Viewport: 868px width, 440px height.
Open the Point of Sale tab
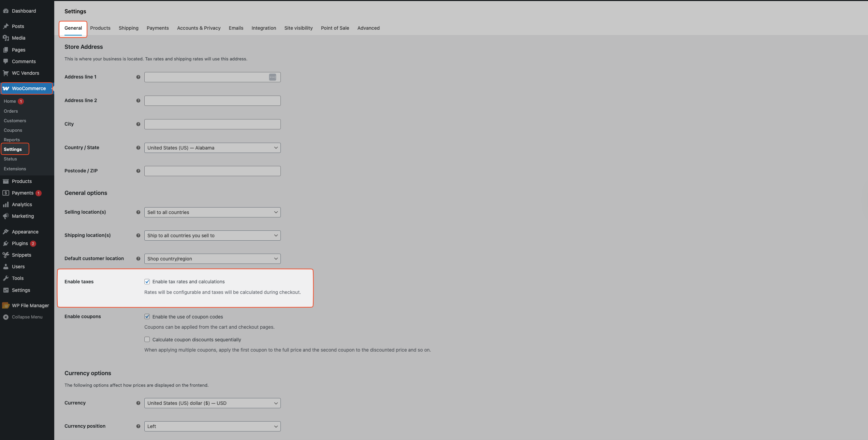click(x=335, y=28)
